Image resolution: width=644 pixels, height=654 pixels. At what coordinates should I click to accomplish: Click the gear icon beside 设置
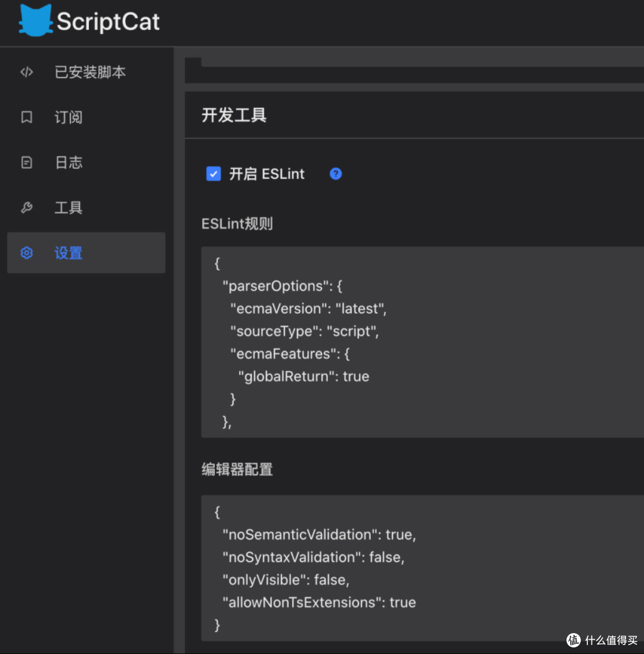(27, 253)
